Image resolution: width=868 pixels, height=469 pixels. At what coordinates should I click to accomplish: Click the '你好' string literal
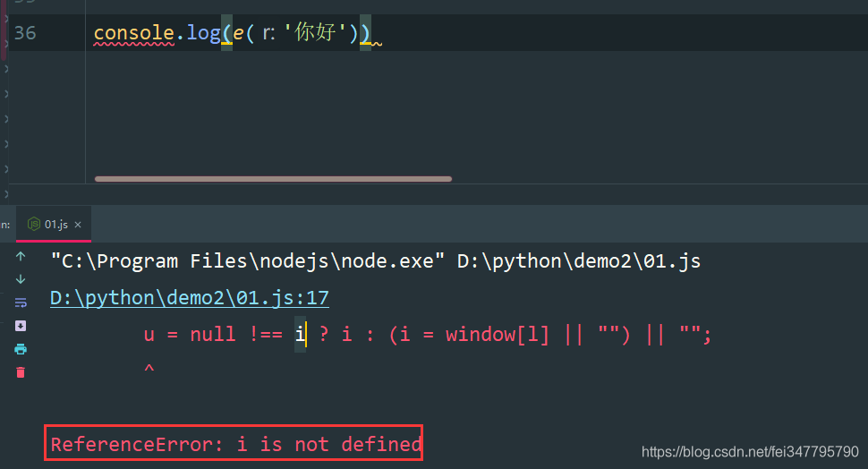point(316,33)
